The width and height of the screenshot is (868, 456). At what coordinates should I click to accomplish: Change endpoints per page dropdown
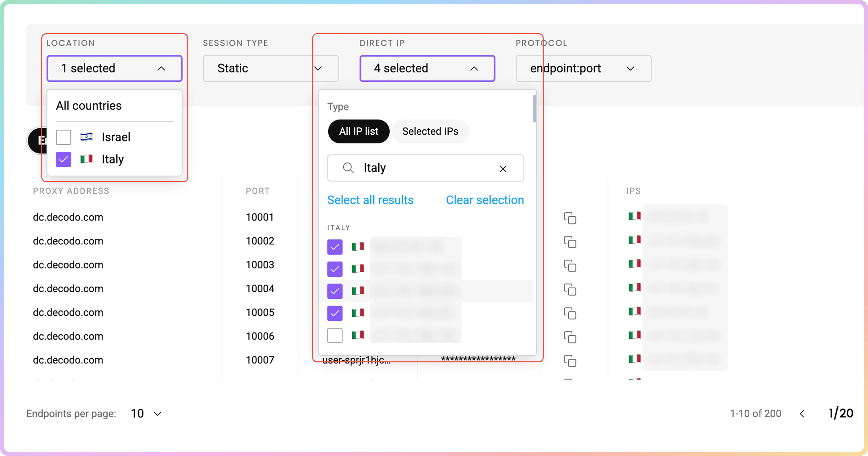point(146,413)
